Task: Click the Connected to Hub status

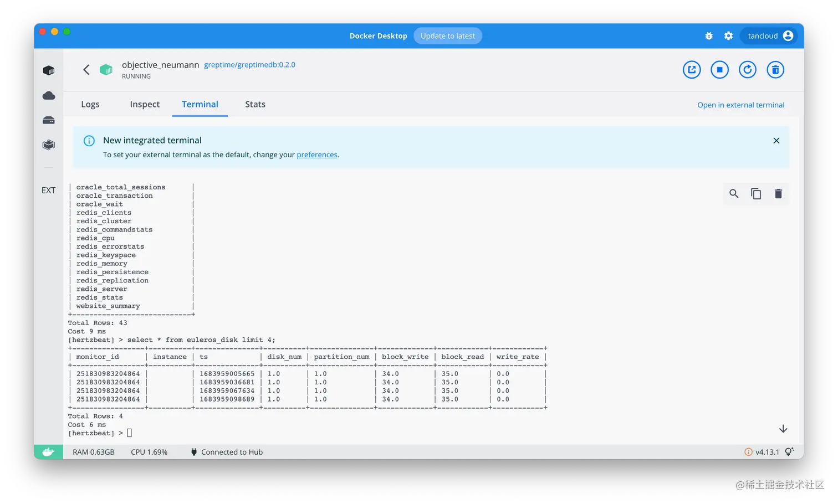Action: [227, 452]
